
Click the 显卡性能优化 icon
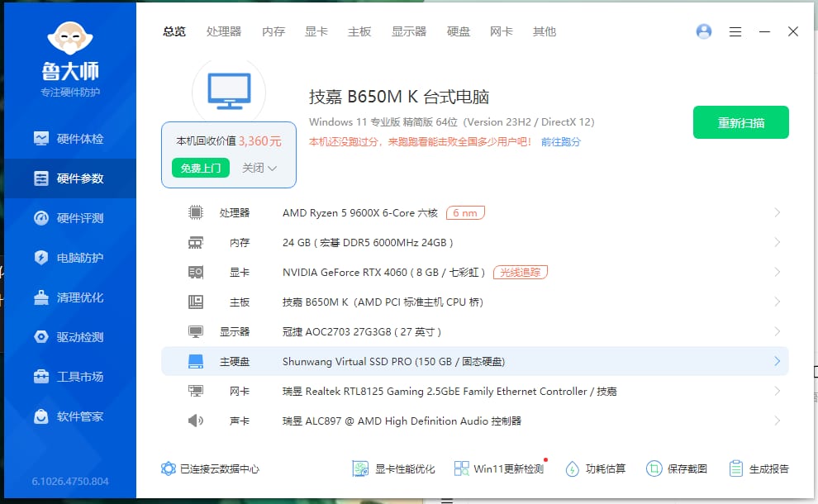point(360,468)
